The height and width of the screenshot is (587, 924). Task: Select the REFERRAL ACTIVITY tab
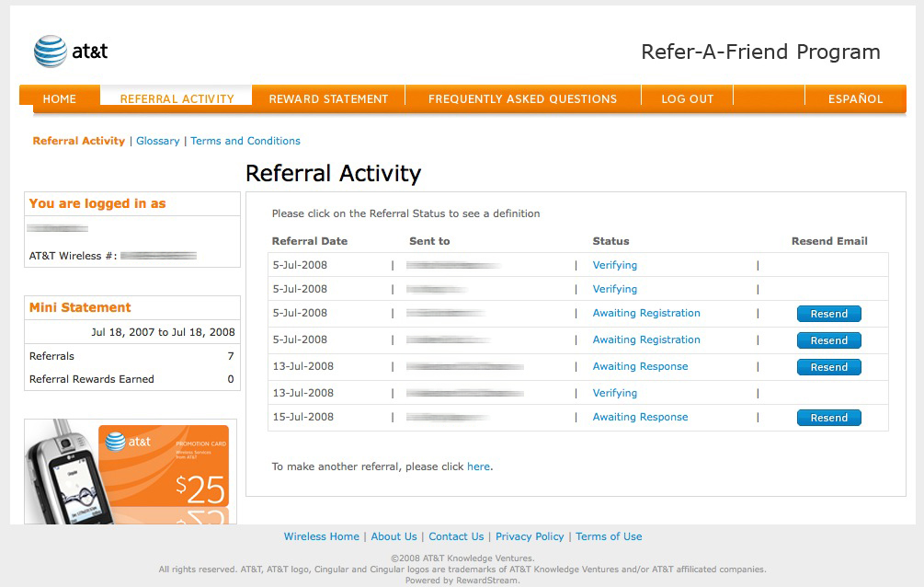177,99
